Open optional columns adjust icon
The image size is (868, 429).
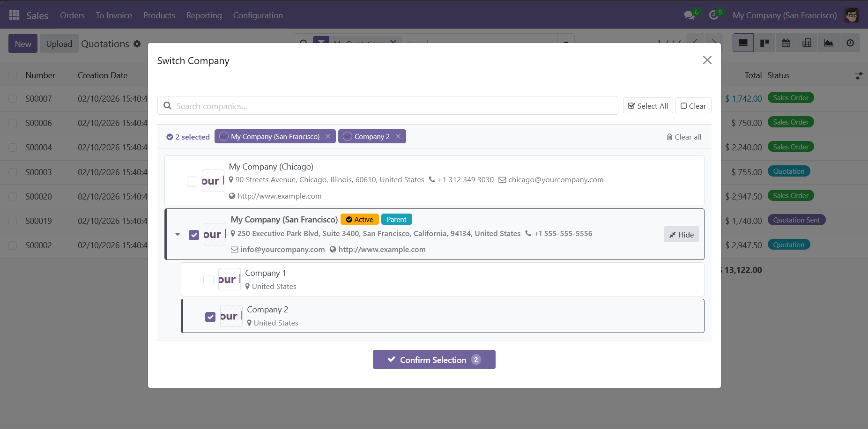tap(859, 75)
